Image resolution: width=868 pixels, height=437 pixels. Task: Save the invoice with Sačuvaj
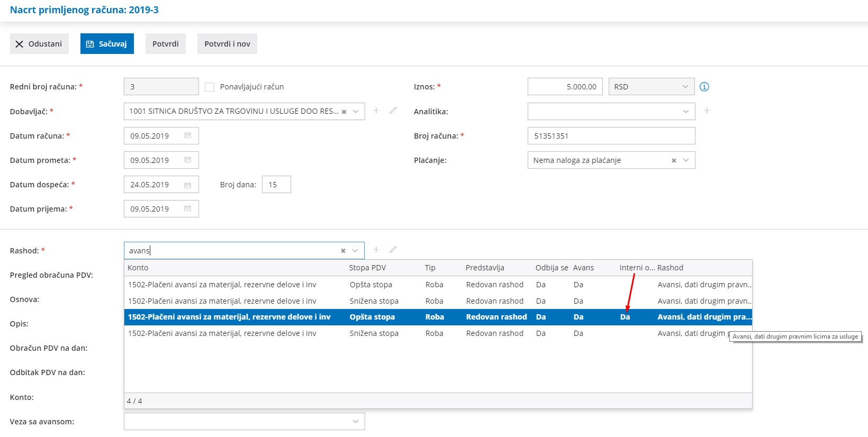pyautogui.click(x=107, y=44)
